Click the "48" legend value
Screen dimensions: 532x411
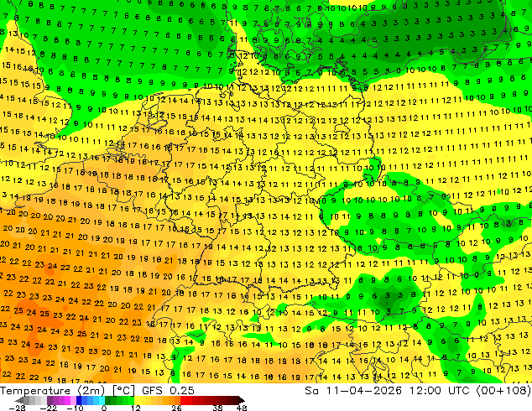click(242, 408)
